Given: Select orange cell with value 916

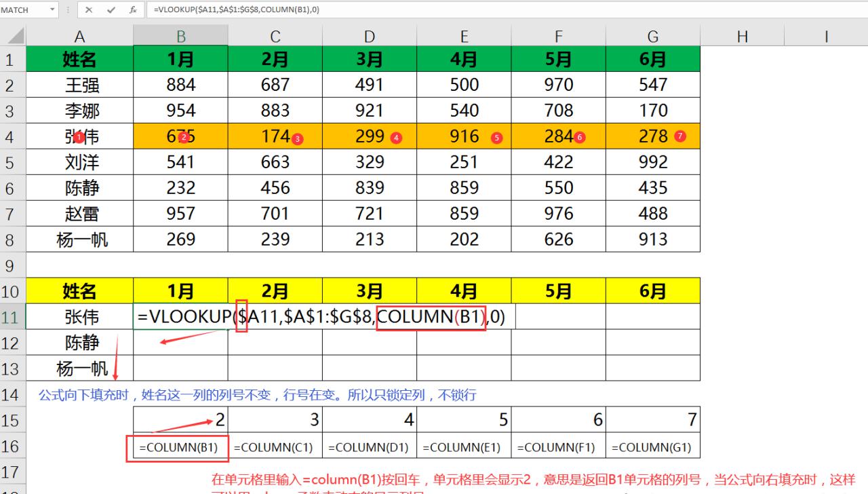Looking at the screenshot, I should 464,136.
